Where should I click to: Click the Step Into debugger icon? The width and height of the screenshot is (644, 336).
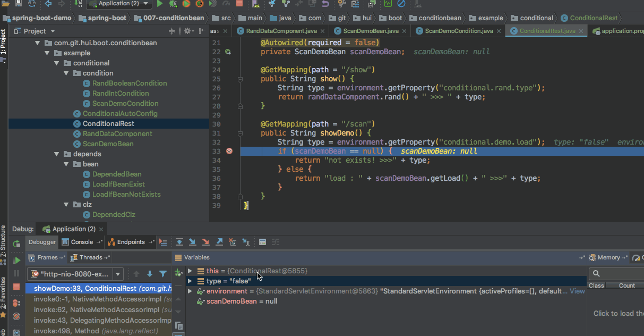(193, 242)
